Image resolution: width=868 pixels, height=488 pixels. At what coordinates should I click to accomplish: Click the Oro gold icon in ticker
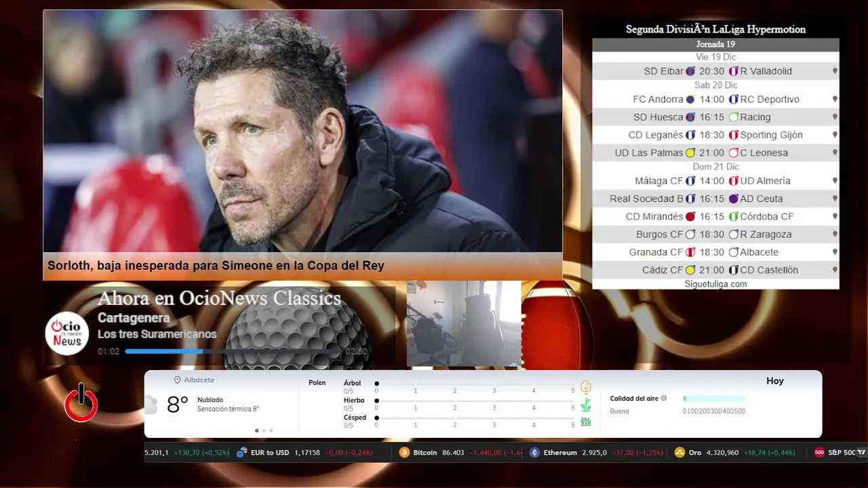click(x=680, y=453)
